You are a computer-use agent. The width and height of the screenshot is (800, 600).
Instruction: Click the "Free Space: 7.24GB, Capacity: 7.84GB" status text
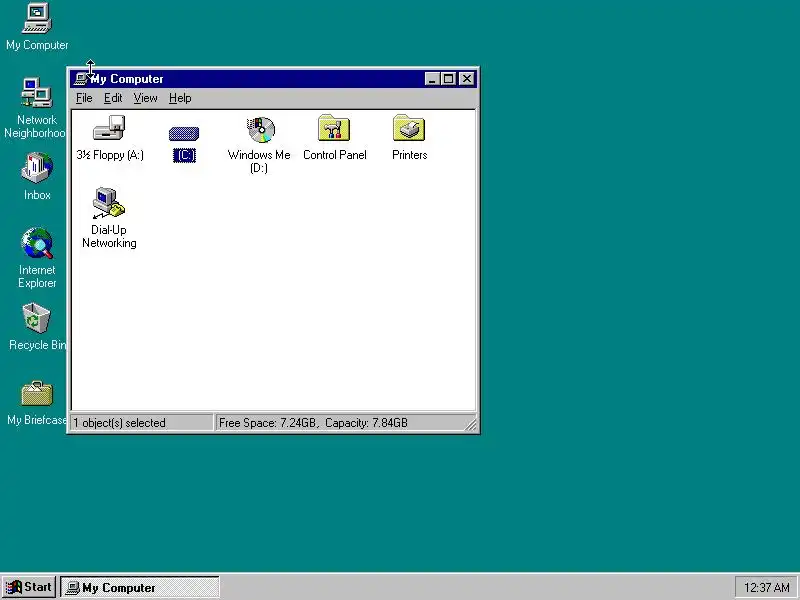coord(313,423)
